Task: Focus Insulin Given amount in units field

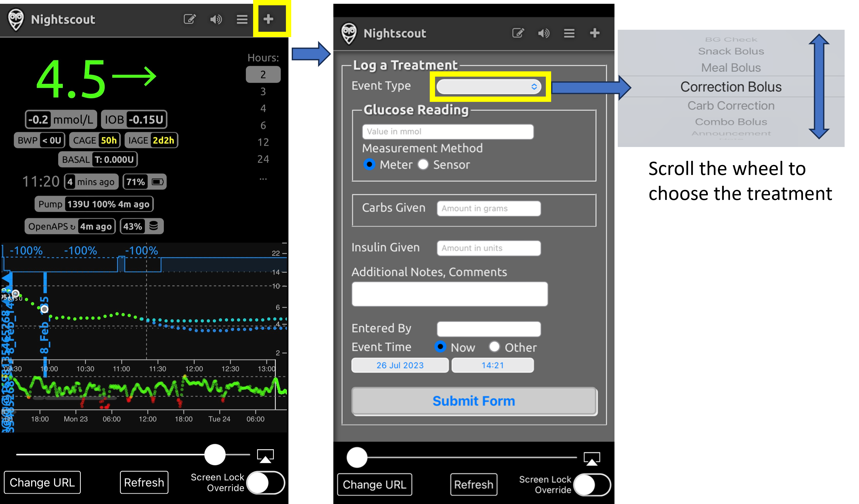Action: (489, 248)
